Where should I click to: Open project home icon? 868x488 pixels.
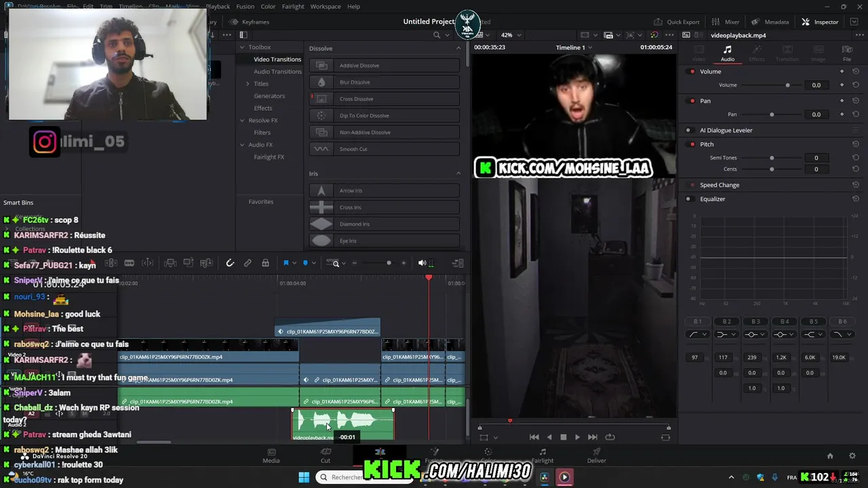coord(830,456)
